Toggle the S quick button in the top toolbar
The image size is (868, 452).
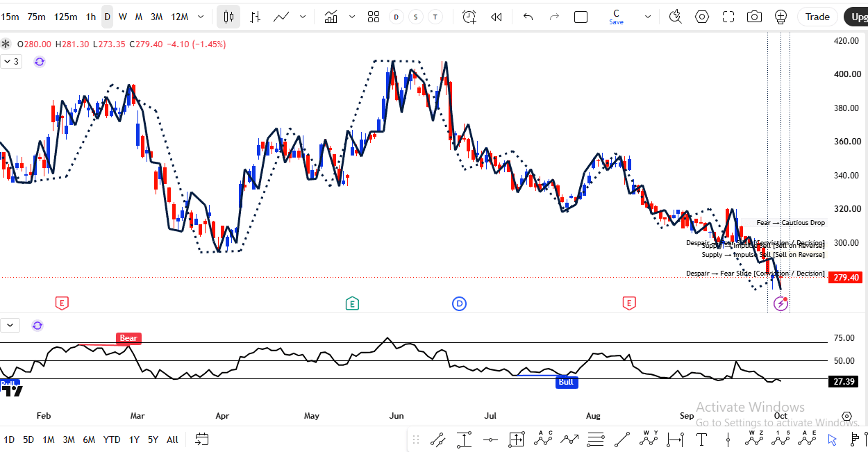(416, 17)
